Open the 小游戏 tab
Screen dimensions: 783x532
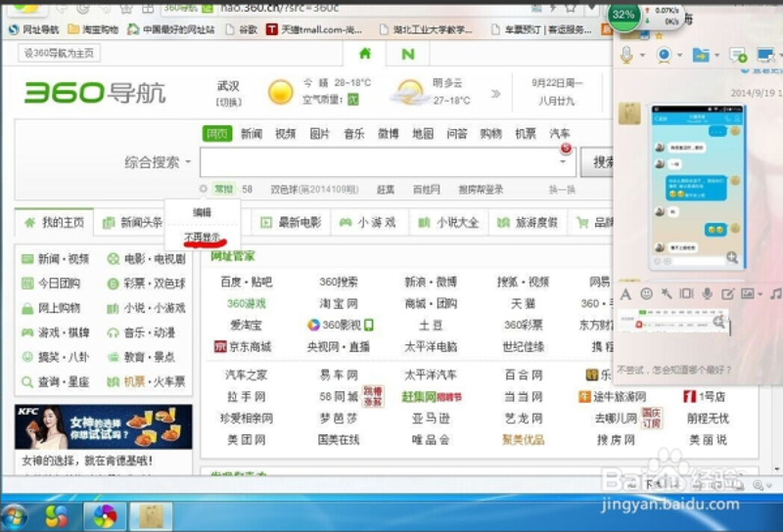coord(368,223)
